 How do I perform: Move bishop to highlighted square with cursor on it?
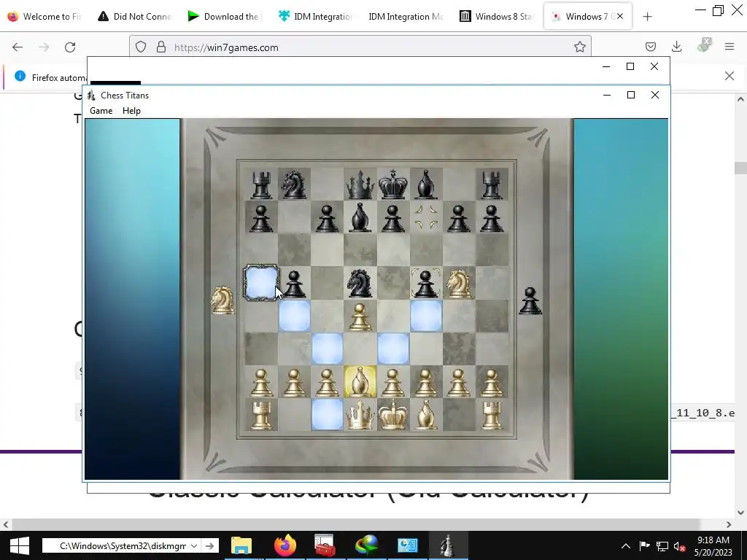tap(261, 283)
